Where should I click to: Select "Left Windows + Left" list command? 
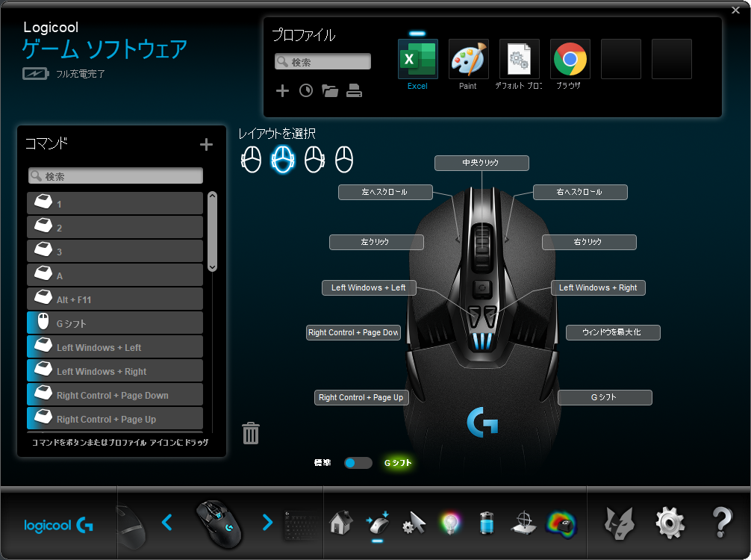(x=115, y=346)
